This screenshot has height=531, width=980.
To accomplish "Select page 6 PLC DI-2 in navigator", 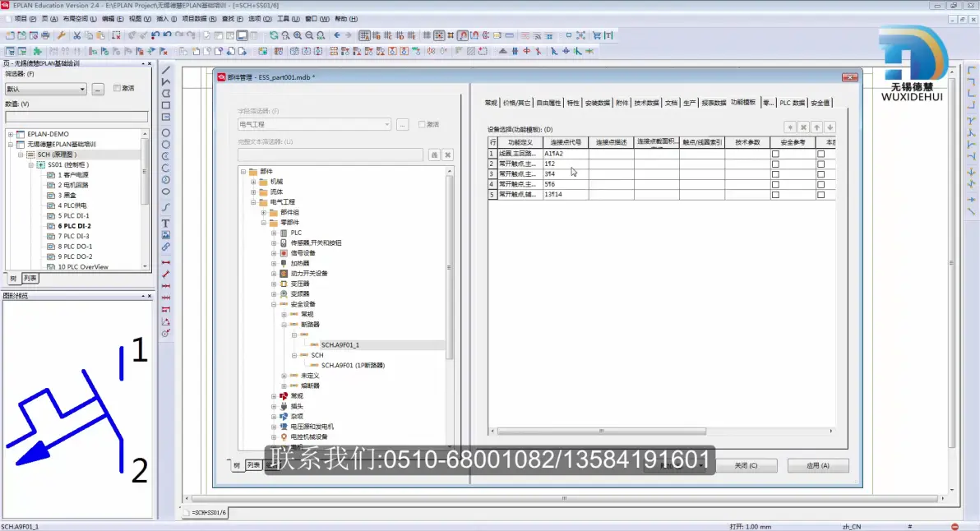I will (x=74, y=226).
